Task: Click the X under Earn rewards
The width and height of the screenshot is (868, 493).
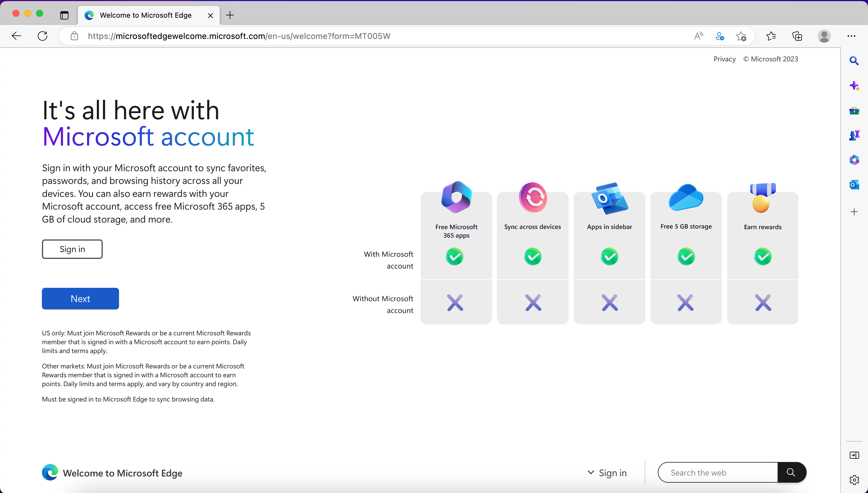Action: coord(763,302)
